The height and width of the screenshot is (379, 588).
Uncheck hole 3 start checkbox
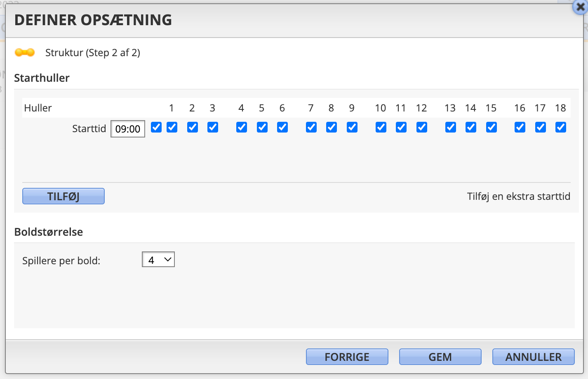[x=213, y=127]
